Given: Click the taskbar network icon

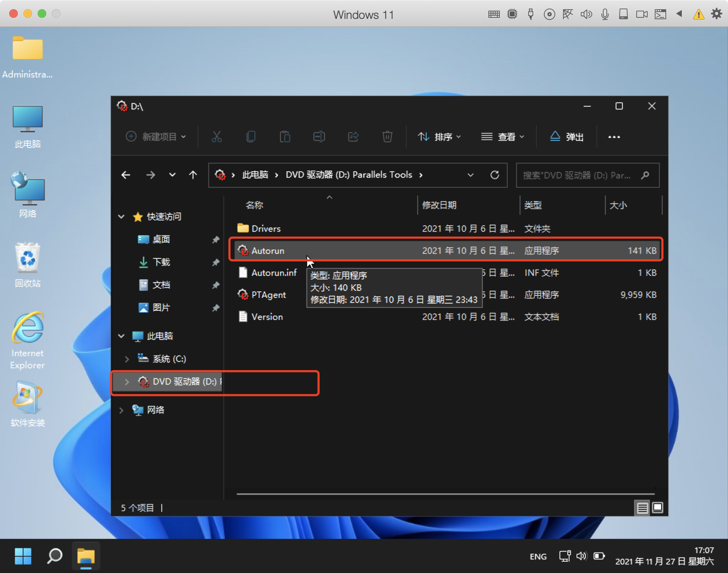Looking at the screenshot, I should click(565, 556).
